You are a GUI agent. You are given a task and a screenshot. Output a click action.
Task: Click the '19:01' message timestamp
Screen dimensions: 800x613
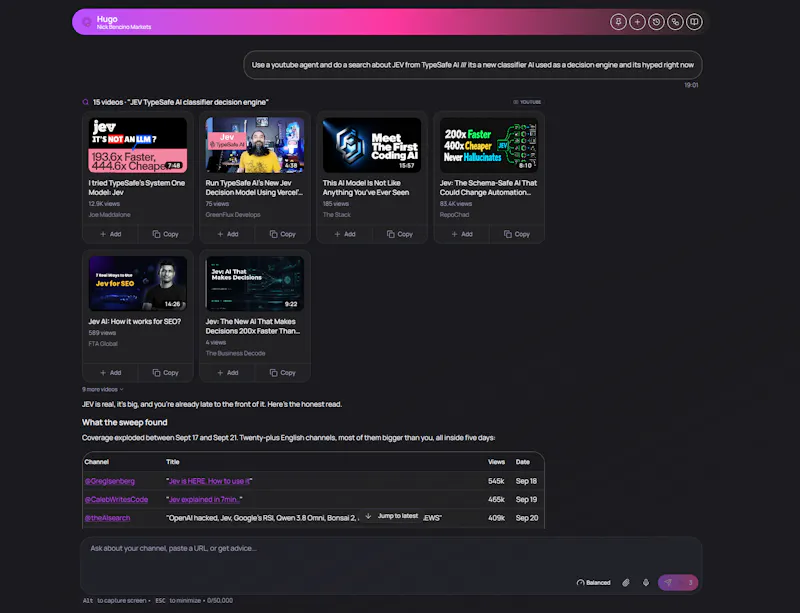point(691,85)
